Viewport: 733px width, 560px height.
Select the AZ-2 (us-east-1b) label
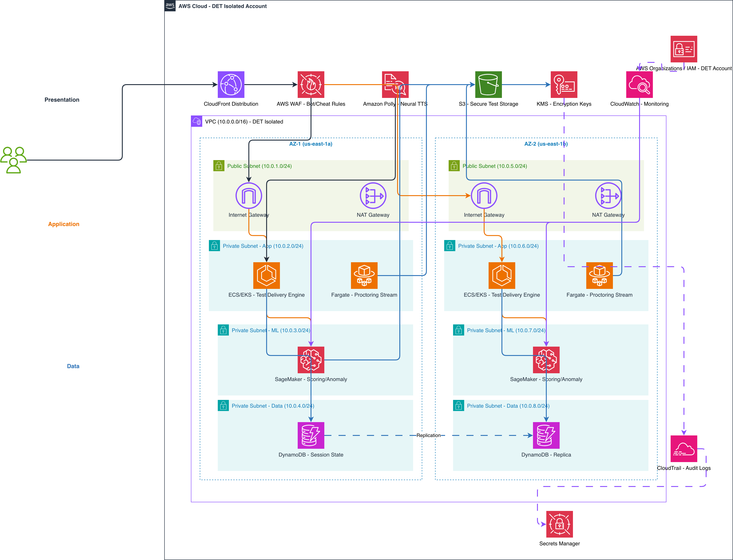(546, 144)
